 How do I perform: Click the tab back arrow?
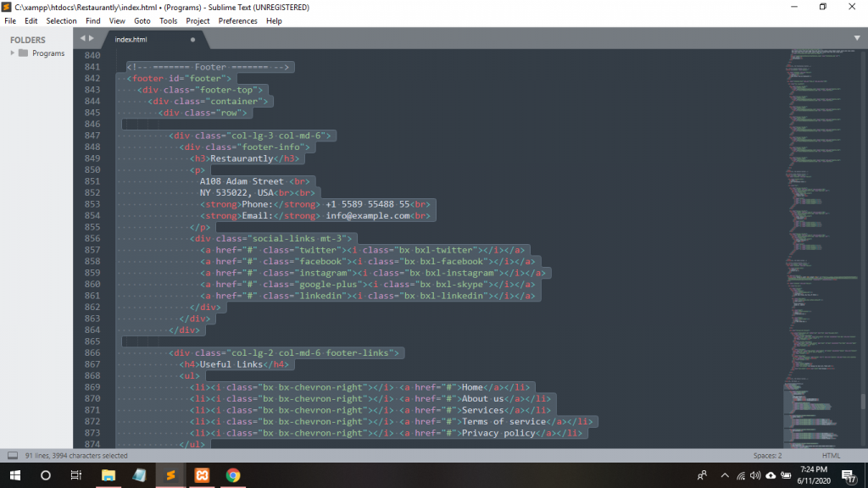(x=82, y=38)
